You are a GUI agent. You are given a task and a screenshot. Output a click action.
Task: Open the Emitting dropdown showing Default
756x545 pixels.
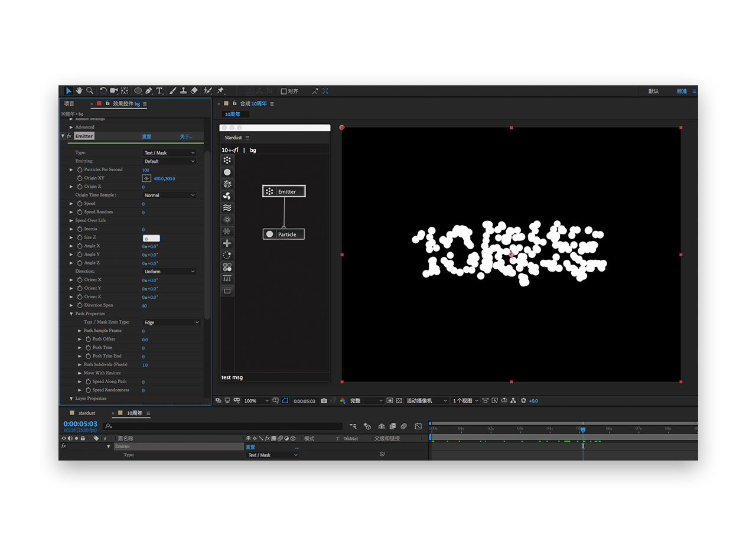tap(170, 161)
